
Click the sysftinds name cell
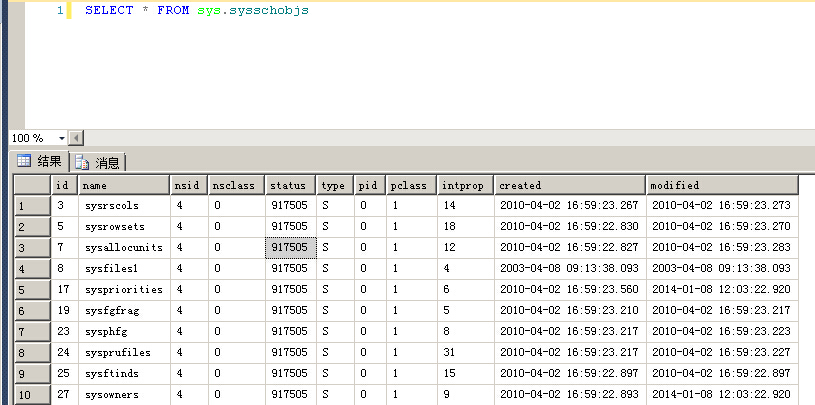(x=124, y=373)
